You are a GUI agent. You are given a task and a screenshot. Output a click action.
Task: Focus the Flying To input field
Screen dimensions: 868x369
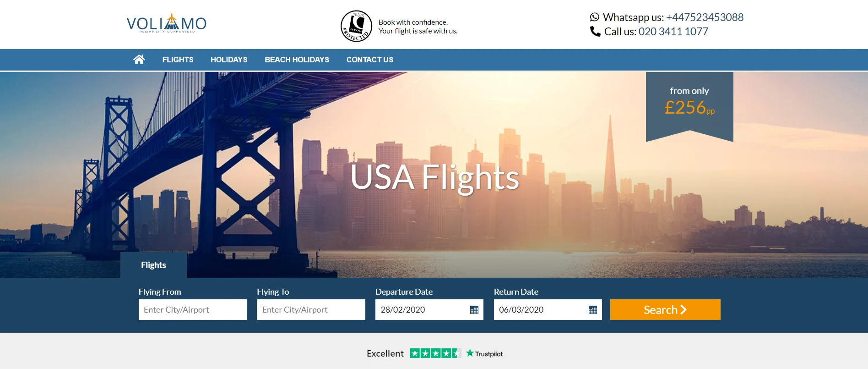(x=311, y=310)
